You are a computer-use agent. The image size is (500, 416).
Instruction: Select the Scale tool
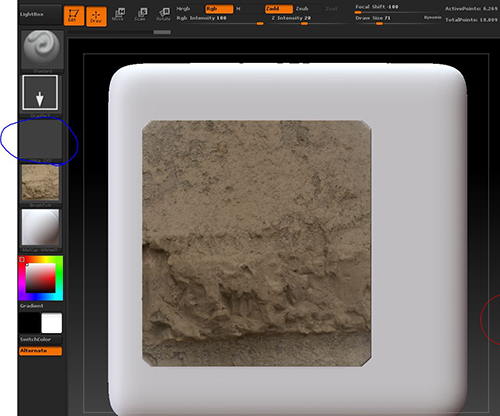(140, 15)
